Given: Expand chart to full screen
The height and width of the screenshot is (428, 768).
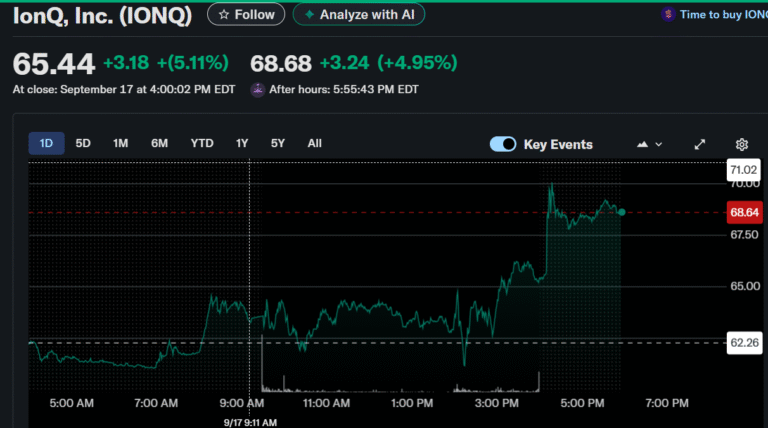Looking at the screenshot, I should [700, 144].
